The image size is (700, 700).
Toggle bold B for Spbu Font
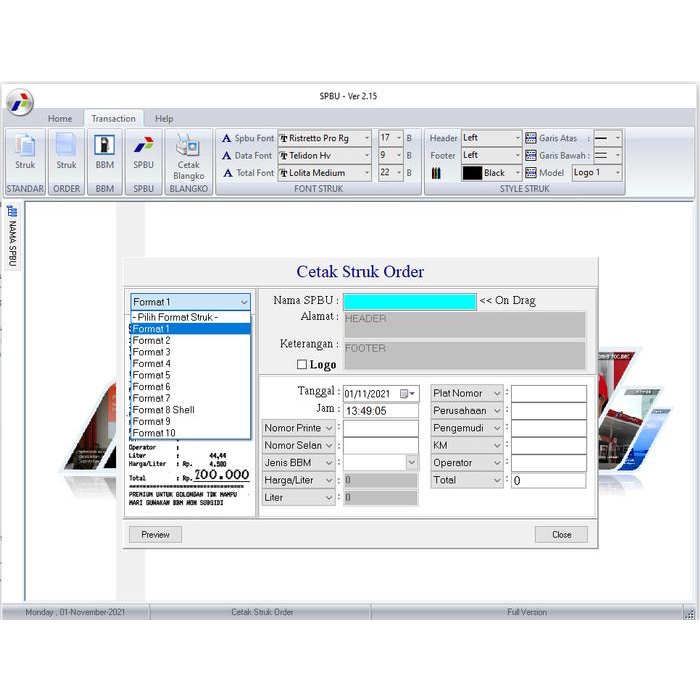409,138
